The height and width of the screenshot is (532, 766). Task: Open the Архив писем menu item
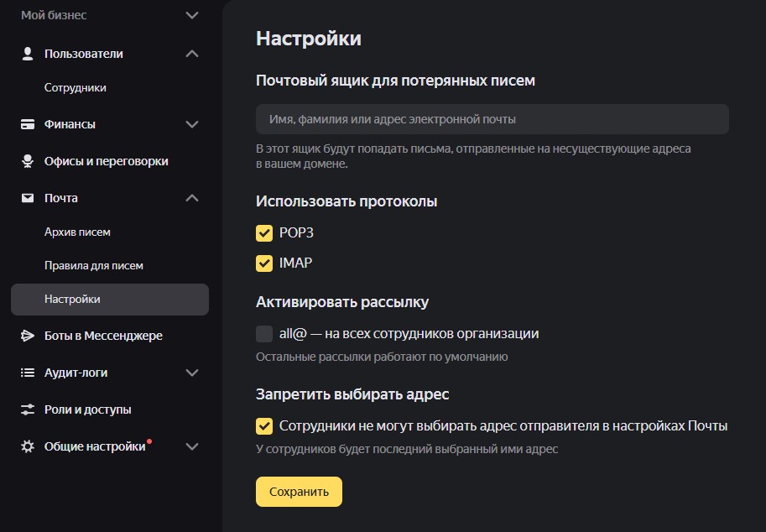[77, 232]
